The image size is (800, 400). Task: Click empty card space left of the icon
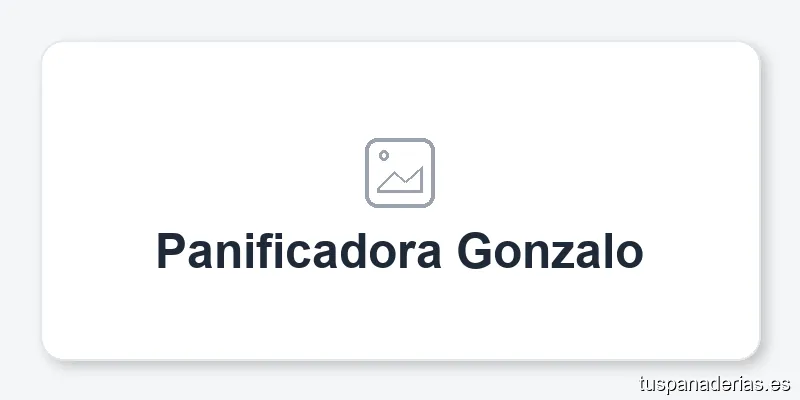[x=204, y=173]
